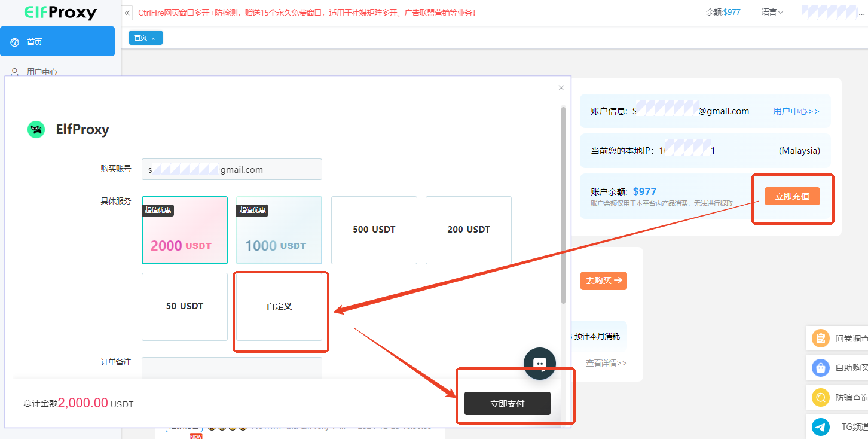Click the ElfProxy green logo in dialog
868x439 pixels.
click(x=36, y=129)
